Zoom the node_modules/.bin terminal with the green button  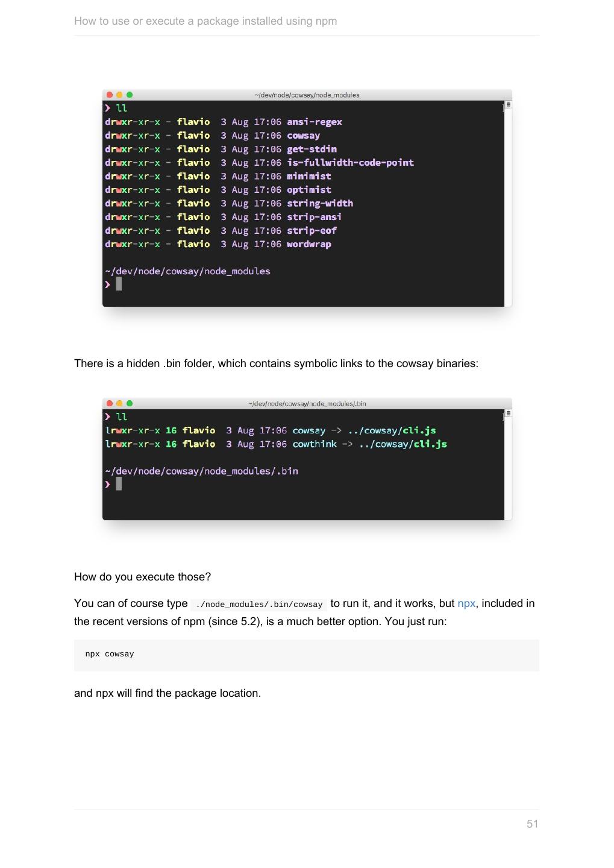130,403
